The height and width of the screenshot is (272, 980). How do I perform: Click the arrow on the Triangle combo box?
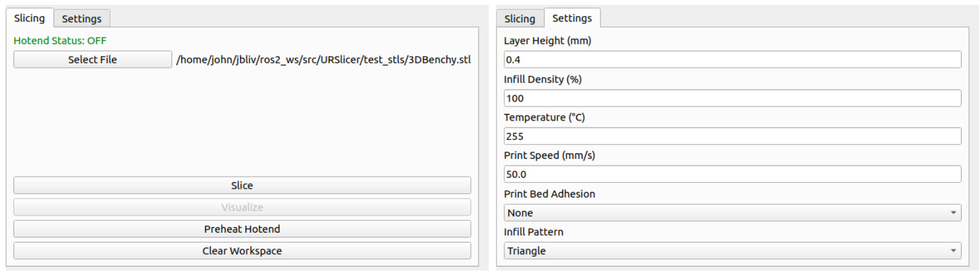click(x=954, y=251)
